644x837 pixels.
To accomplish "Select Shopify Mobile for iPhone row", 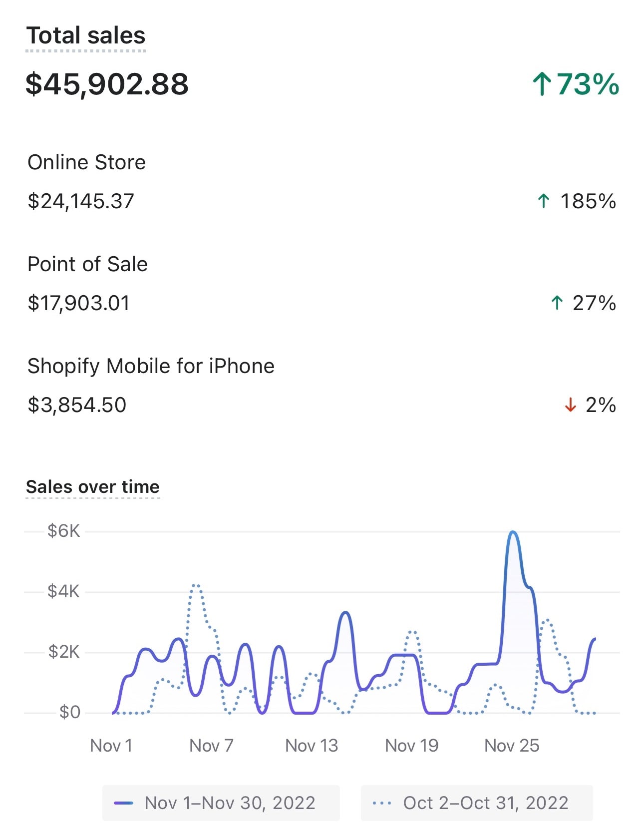I will 322,386.
